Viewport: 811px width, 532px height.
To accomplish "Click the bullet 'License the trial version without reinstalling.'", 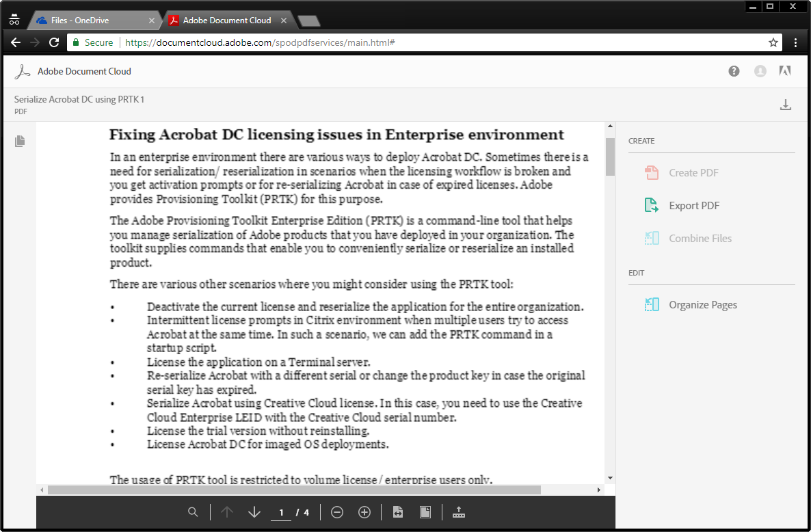I will [258, 431].
